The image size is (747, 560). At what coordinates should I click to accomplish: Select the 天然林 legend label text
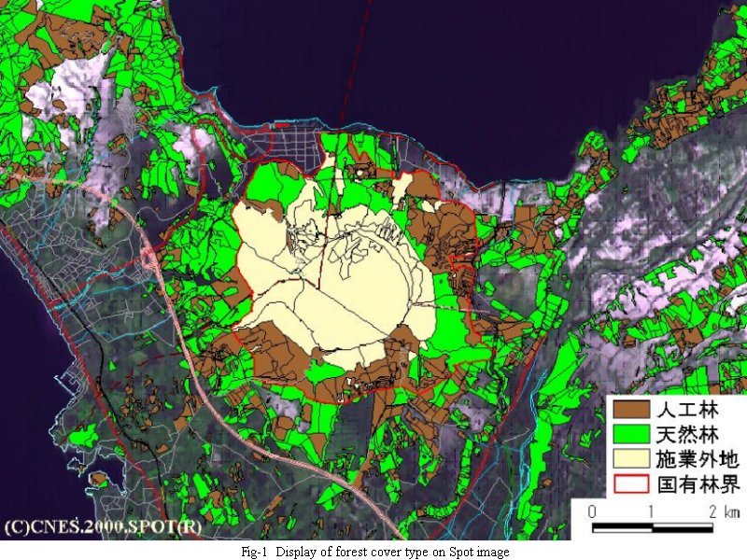[686, 435]
